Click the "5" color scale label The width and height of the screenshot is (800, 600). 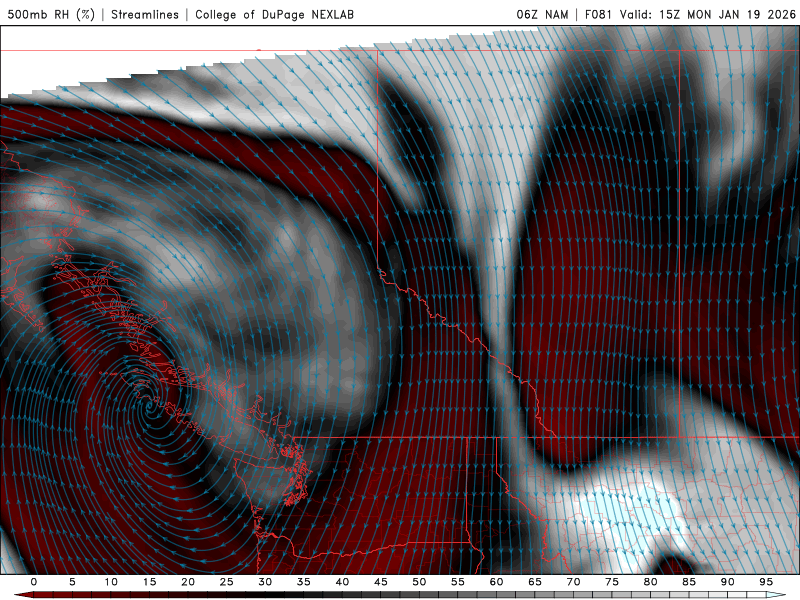click(72, 582)
